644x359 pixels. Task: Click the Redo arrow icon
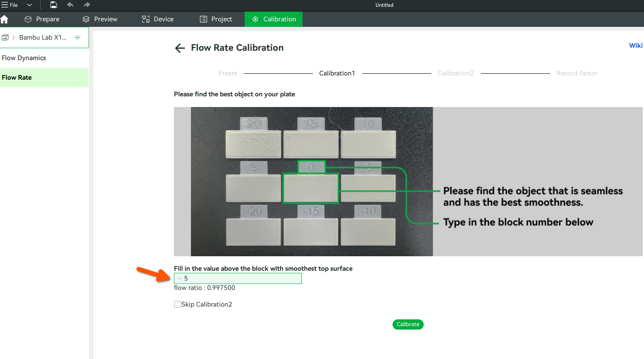(87, 5)
